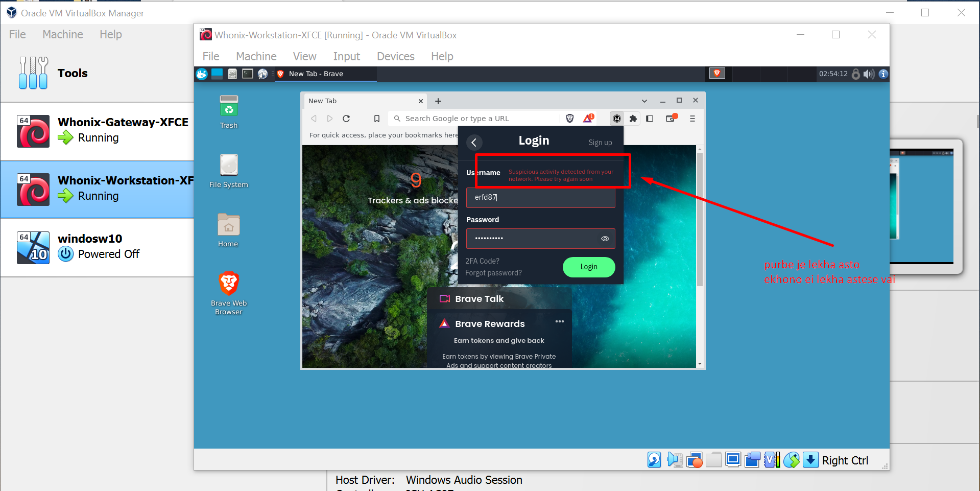This screenshot has width=980, height=491.
Task: Select the windosw10 powered off machine
Action: (97, 248)
